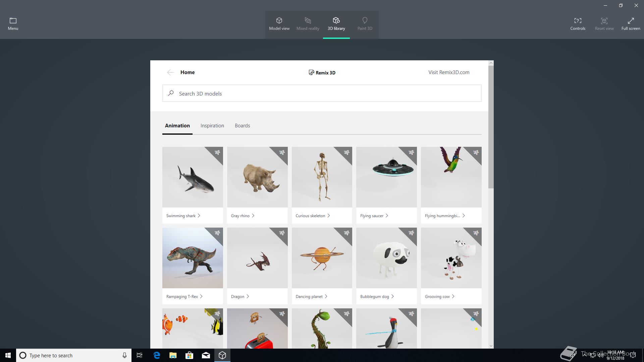Open the Windows Start menu
The height and width of the screenshot is (362, 644).
tap(8, 355)
